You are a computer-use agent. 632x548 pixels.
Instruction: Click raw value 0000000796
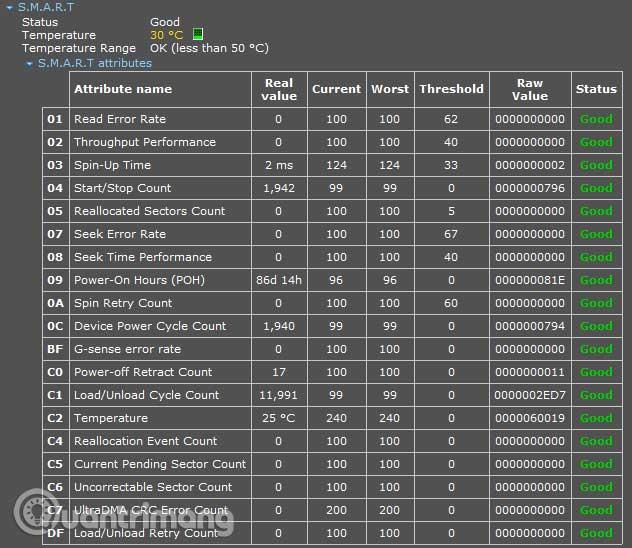pos(530,188)
